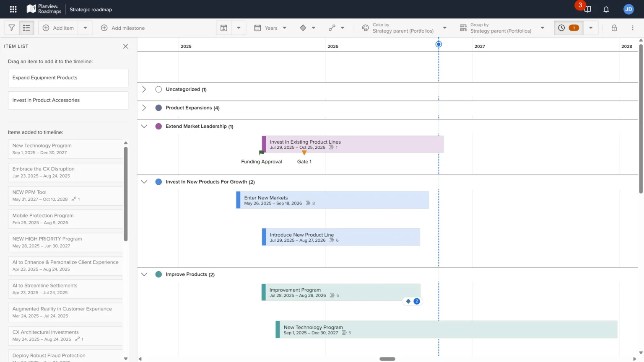Screen dimensions: 644x362
Task: Collapse Extend Market Leadership group
Action: (x=144, y=126)
